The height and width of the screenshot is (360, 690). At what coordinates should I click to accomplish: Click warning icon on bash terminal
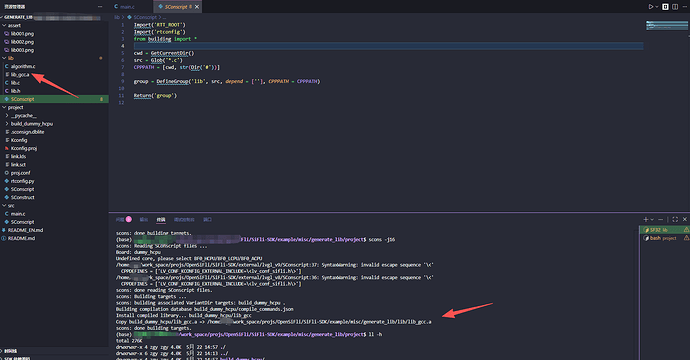tap(686, 238)
